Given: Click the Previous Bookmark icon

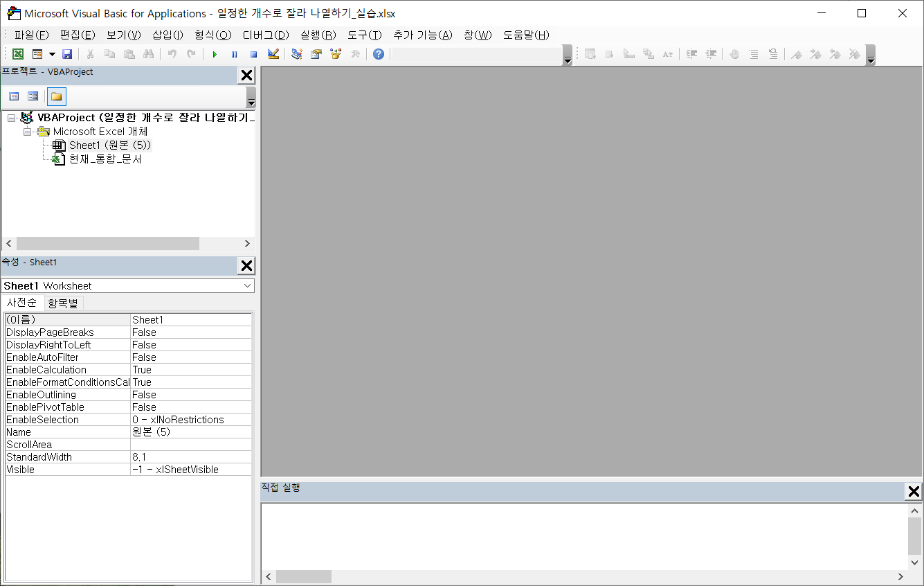Looking at the screenshot, I should click(835, 54).
